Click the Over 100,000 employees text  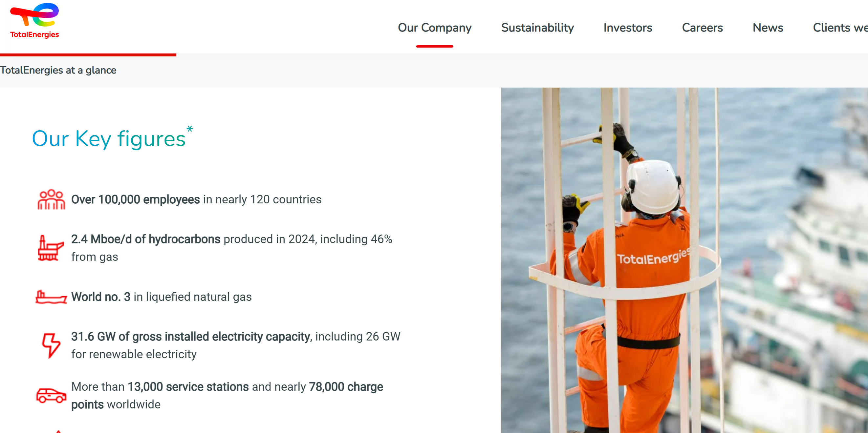click(136, 200)
